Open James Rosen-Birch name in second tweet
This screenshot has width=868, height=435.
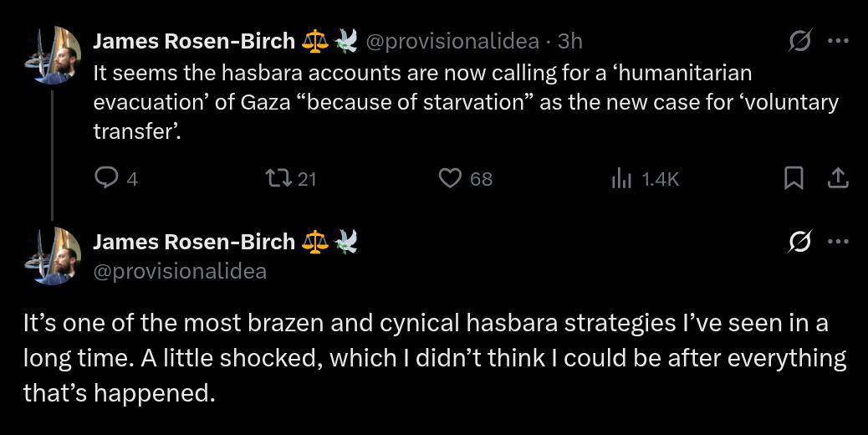193,243
